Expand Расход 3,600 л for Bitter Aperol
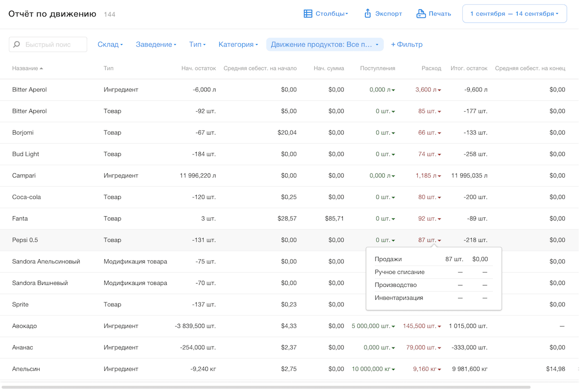Viewport: 581px width, 392px height. coord(428,90)
